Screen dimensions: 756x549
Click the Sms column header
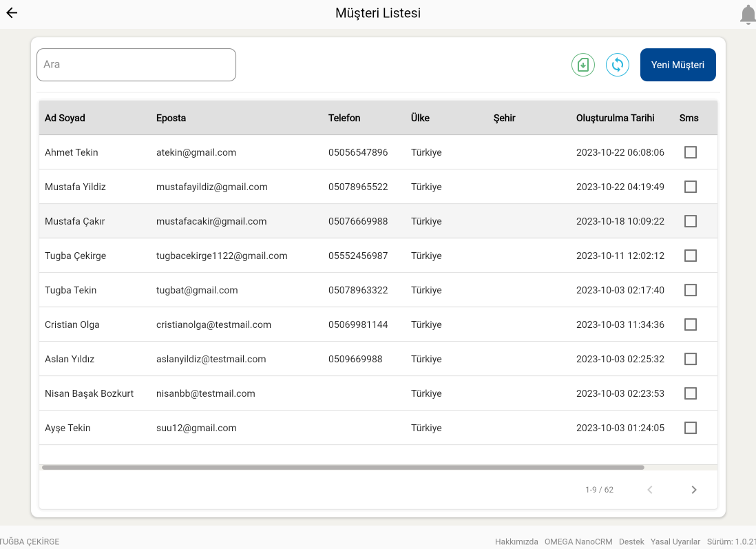coord(689,118)
